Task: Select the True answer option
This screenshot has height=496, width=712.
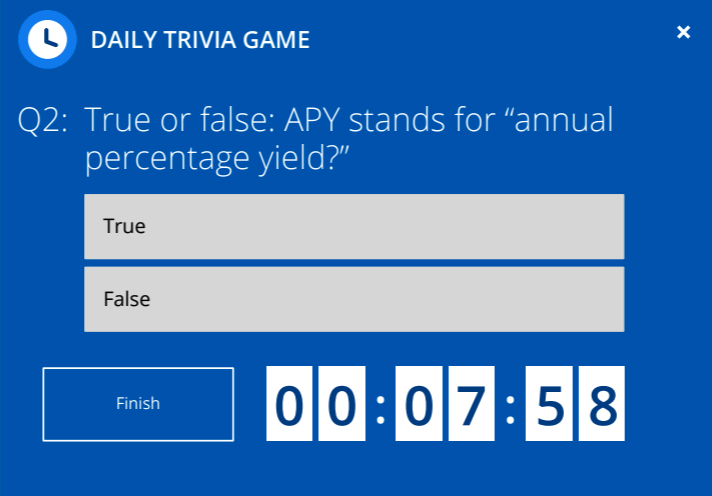Action: click(x=354, y=227)
